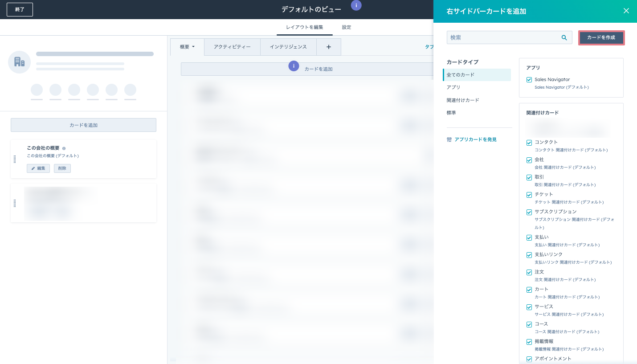Filter card types by 関連付けカード
The width and height of the screenshot is (637, 364).
pyautogui.click(x=463, y=100)
